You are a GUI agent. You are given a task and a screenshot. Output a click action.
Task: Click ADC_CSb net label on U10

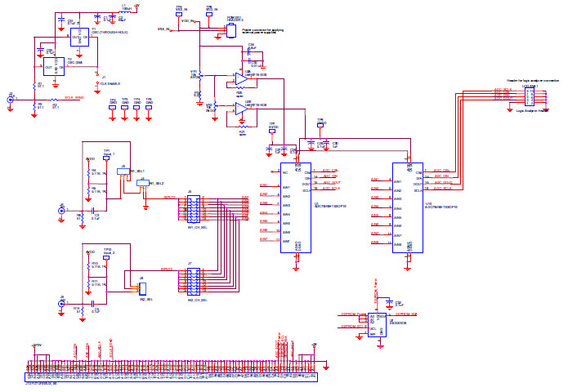pyautogui.click(x=441, y=171)
